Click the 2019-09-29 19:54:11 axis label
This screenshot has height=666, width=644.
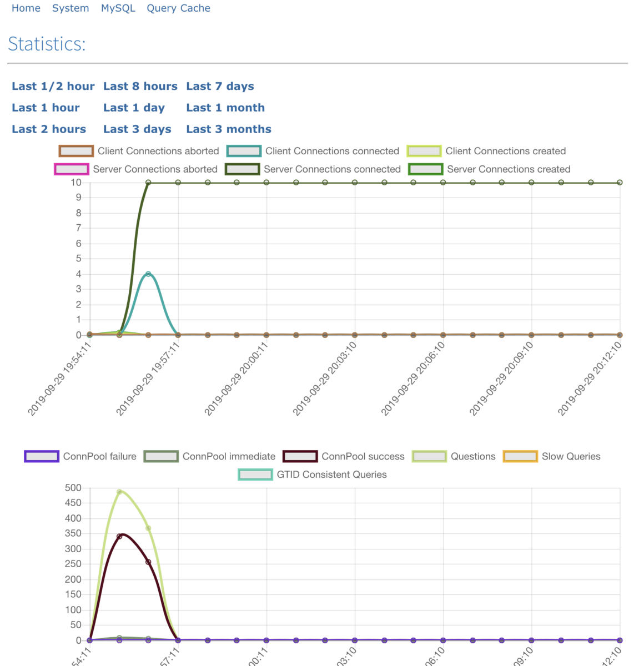point(59,379)
